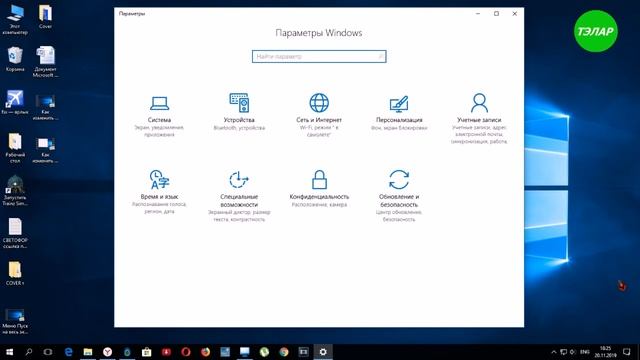This screenshot has height=360, width=640.
Task: Open the clock and date flyout
Action: (x=605, y=352)
